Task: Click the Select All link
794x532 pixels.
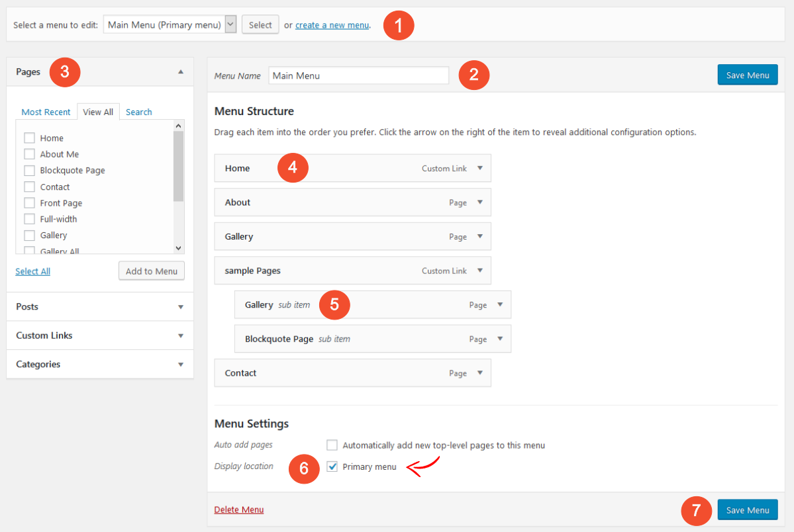Action: point(33,271)
